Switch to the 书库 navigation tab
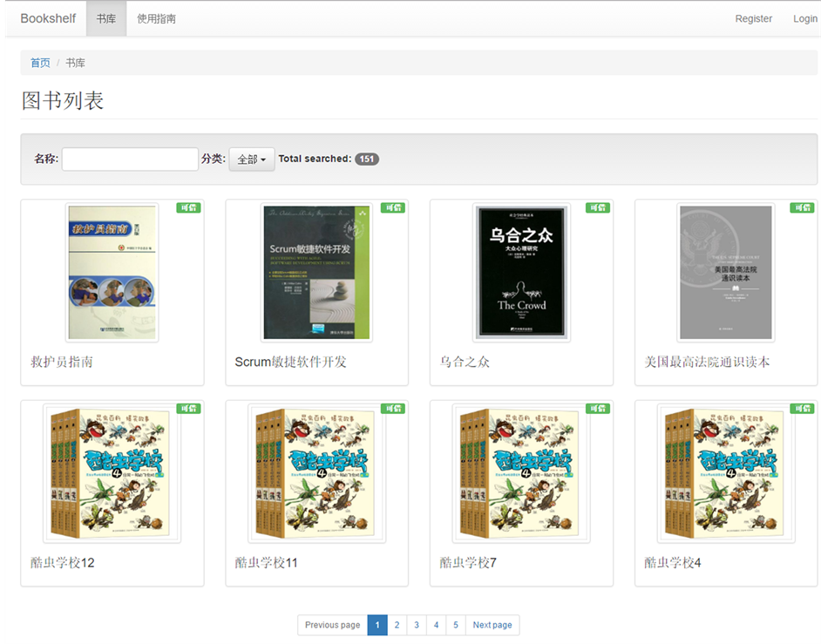Screen dimensions: 821x644 point(106,18)
